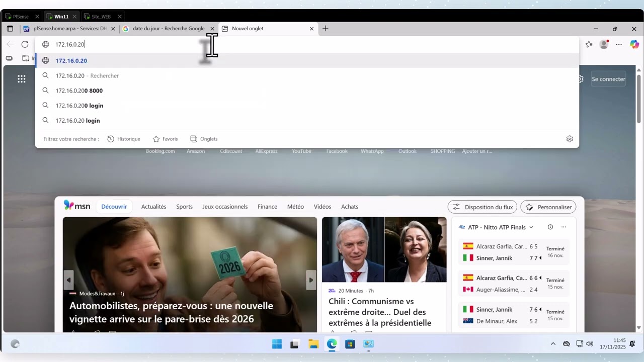644x362 pixels.
Task: Select the Jeux occasionnels tab
Action: 225,207
